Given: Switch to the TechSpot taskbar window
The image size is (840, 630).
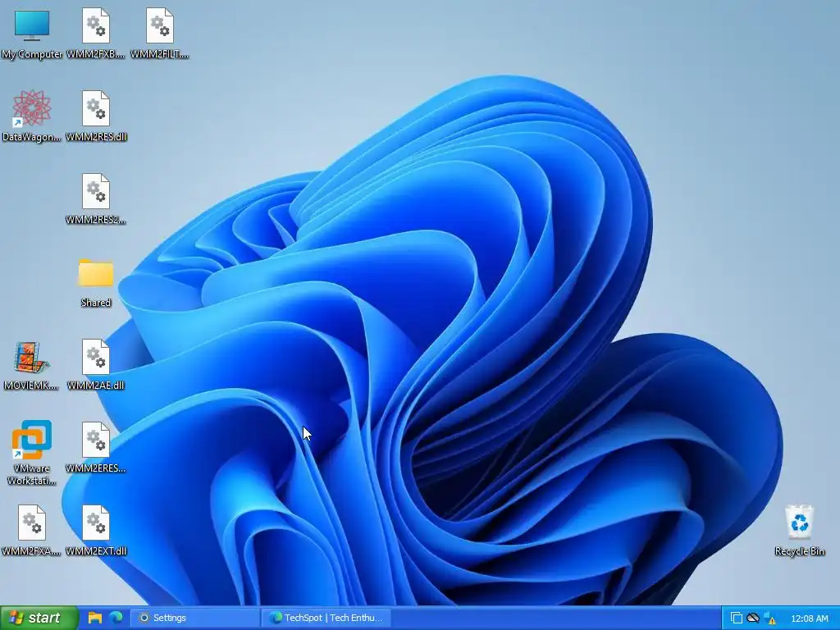Looking at the screenshot, I should (326, 618).
